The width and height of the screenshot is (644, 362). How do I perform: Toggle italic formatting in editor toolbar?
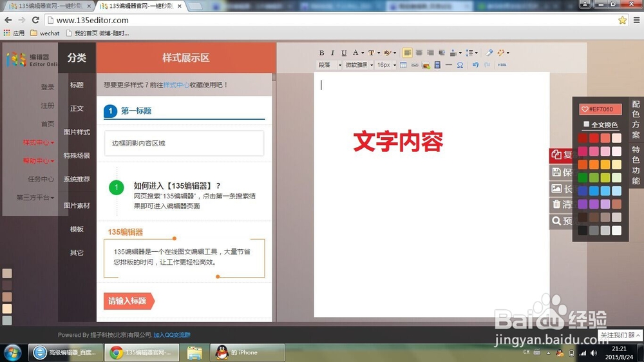(x=332, y=53)
